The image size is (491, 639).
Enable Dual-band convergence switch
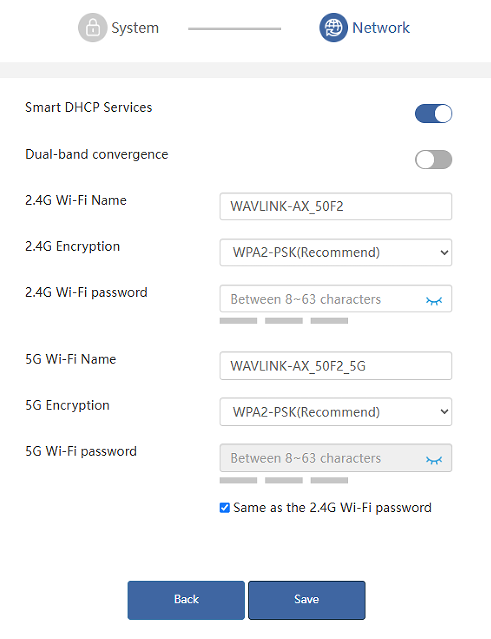(434, 159)
